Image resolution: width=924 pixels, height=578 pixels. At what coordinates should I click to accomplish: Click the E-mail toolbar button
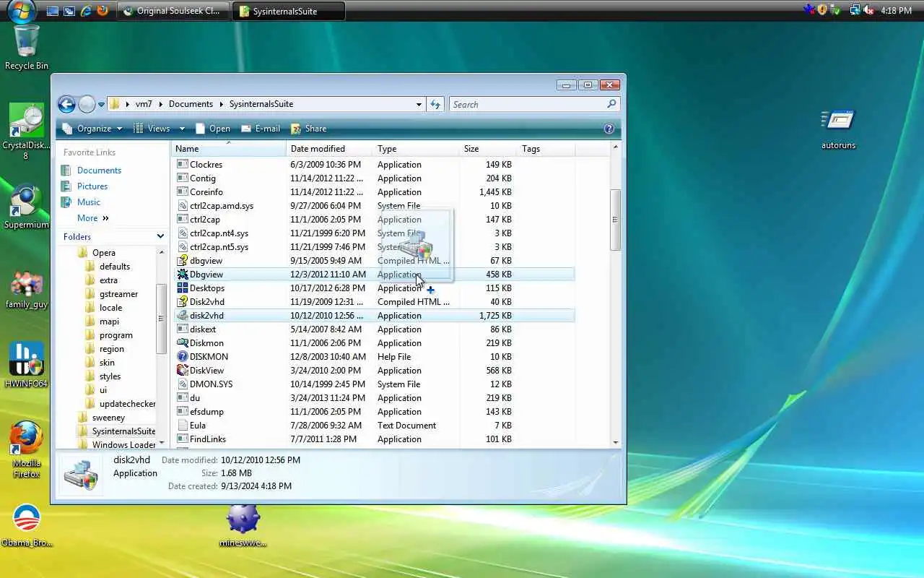click(x=260, y=129)
